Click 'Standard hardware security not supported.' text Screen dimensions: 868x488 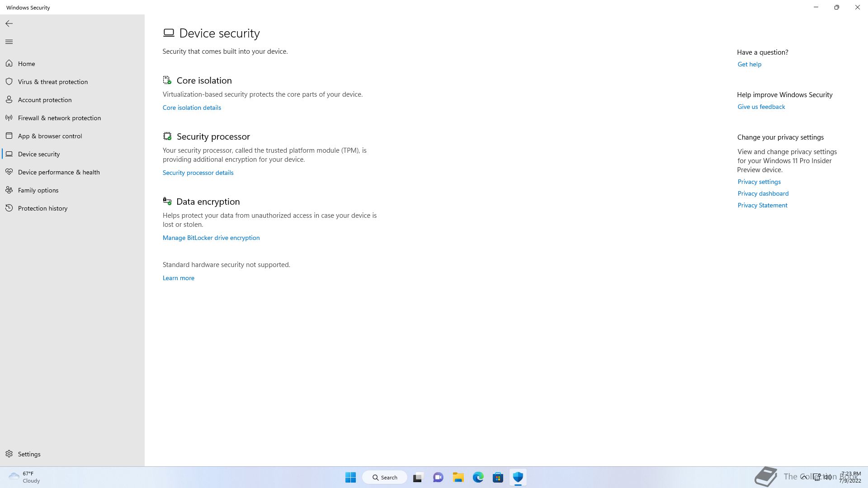click(x=226, y=265)
